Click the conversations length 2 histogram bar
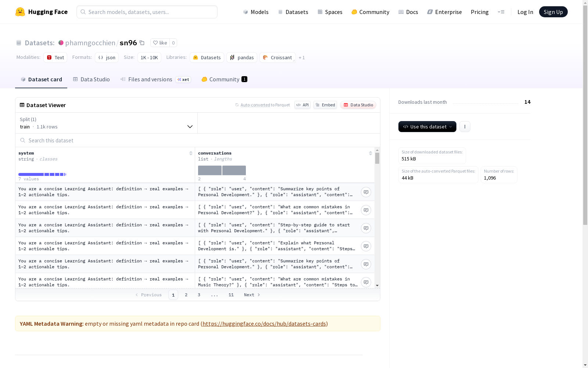Screen dimensions: 588x368 [x=210, y=170]
